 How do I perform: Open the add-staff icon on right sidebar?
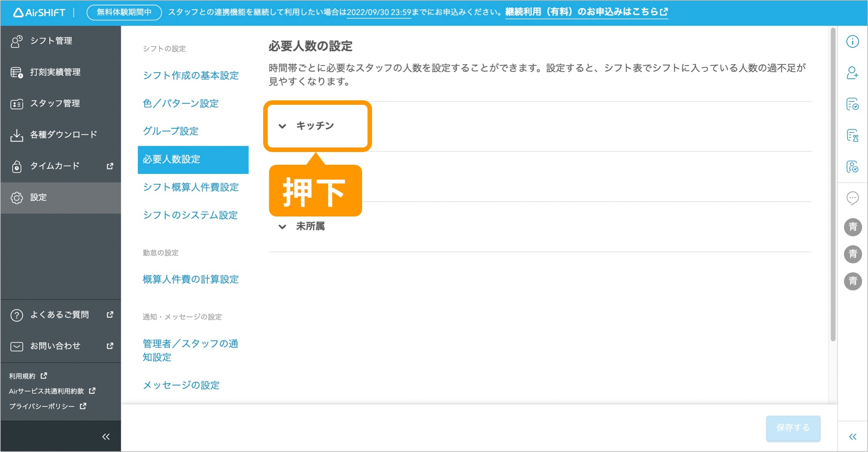(x=852, y=74)
